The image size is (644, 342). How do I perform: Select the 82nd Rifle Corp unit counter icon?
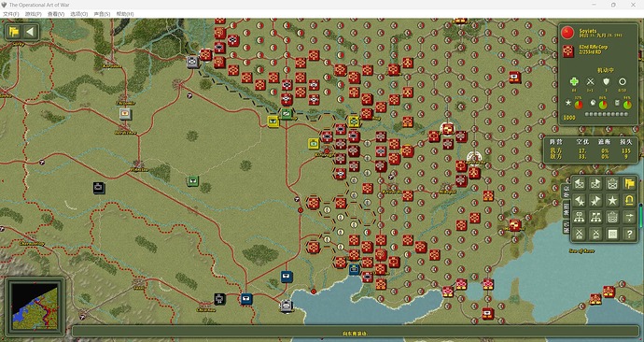(x=568, y=51)
